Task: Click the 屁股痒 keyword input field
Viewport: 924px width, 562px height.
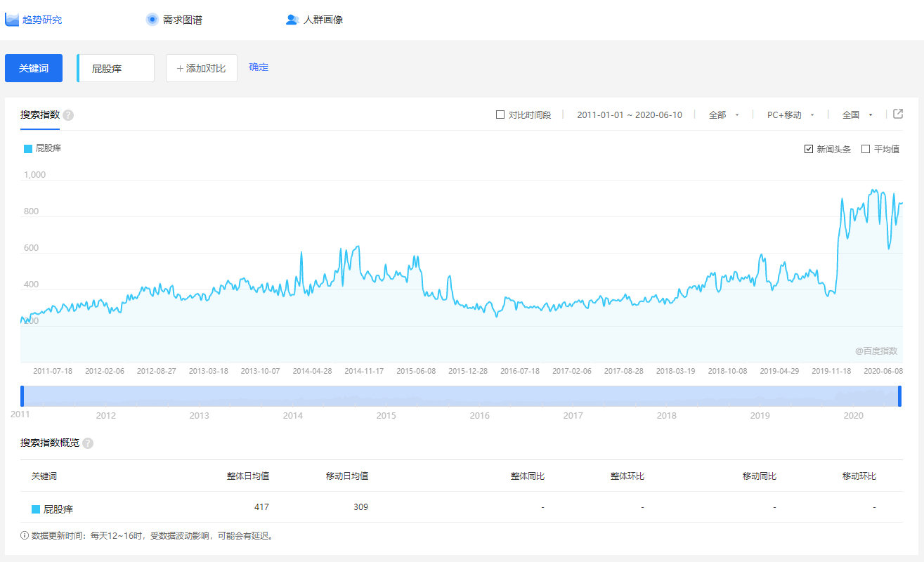Action: [x=116, y=69]
